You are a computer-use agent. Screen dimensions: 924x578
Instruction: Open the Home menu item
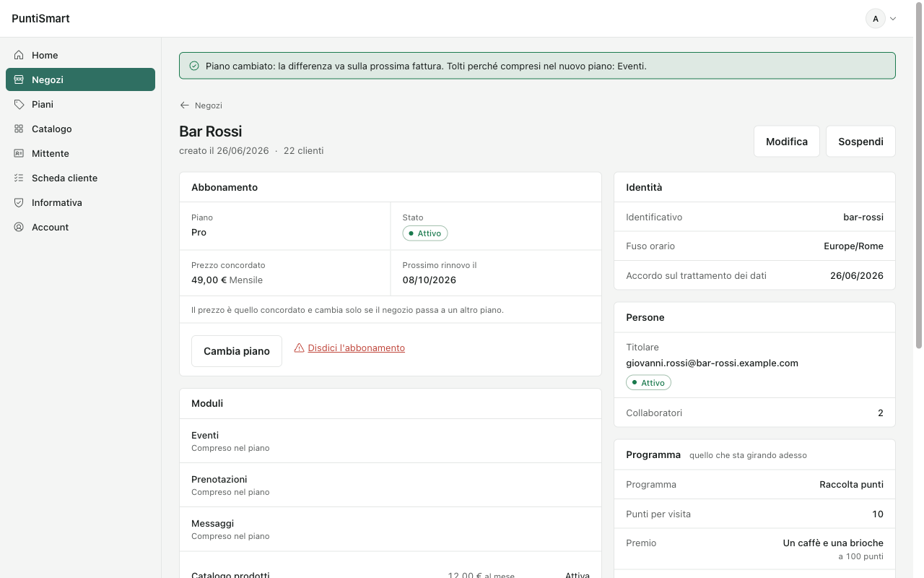80,55
